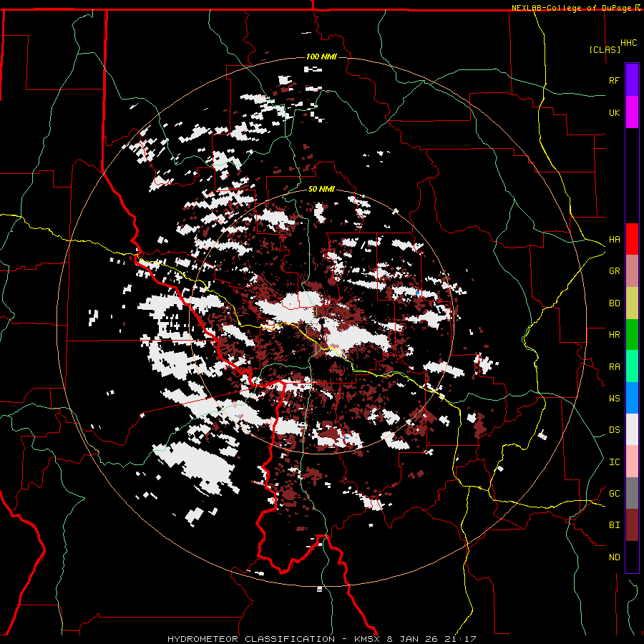Click the BD legend label

[x=614, y=303]
